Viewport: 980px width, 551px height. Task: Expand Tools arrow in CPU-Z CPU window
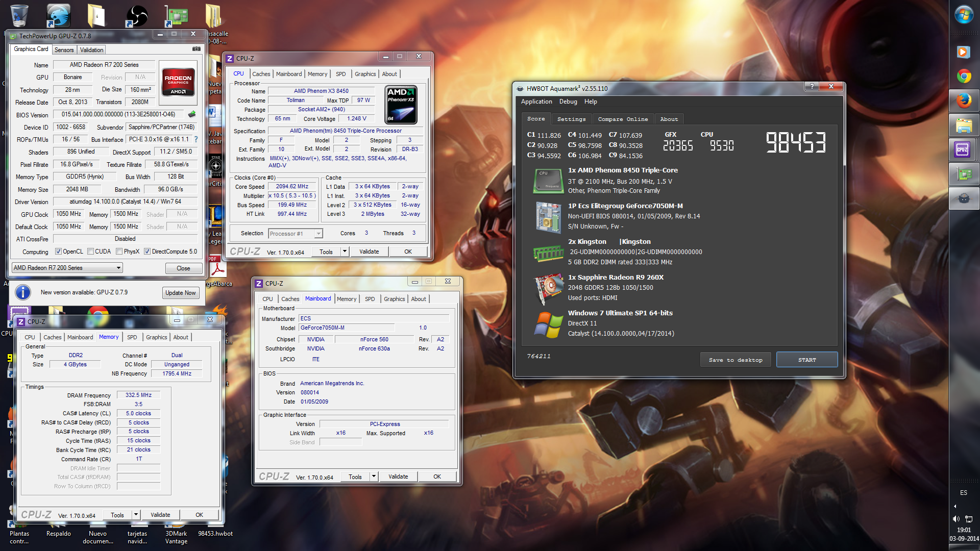tap(345, 252)
